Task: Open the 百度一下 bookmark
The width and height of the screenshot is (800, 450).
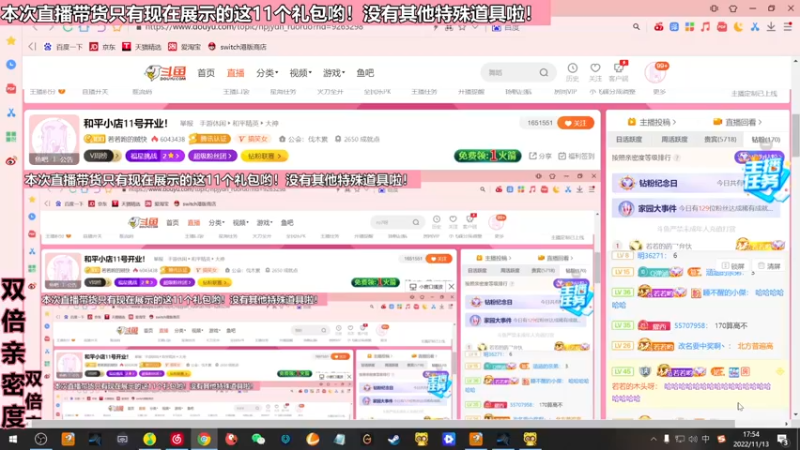Action: pos(63,47)
